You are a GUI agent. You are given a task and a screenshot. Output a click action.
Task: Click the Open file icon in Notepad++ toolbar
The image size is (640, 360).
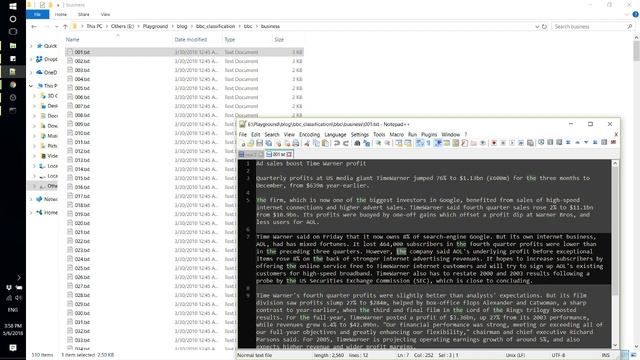coord(250,143)
